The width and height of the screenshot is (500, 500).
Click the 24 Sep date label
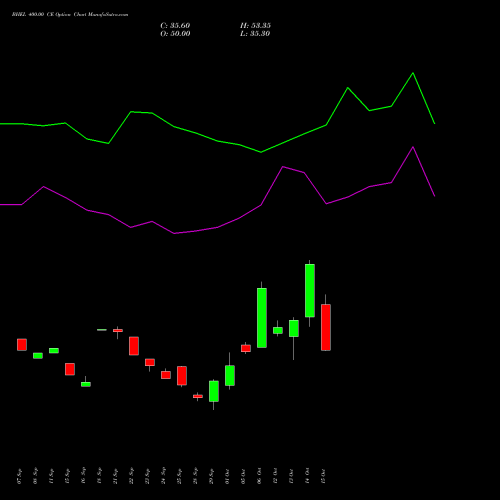pyautogui.click(x=163, y=476)
